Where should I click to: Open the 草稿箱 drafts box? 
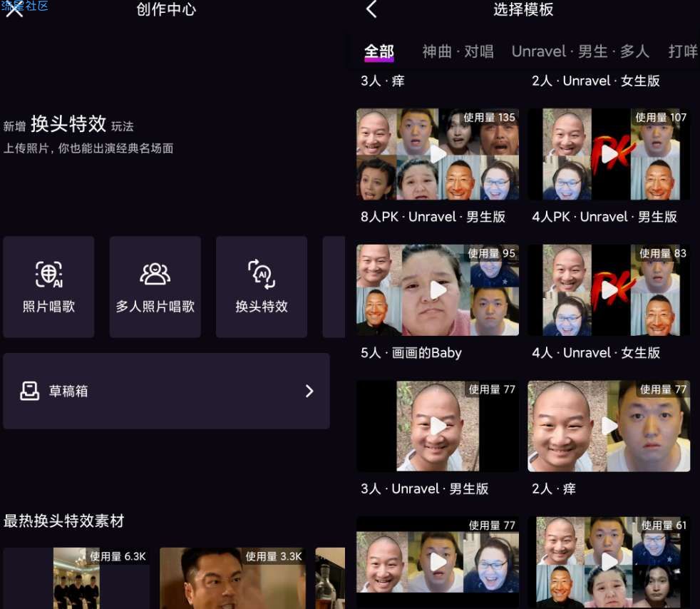pos(166,391)
